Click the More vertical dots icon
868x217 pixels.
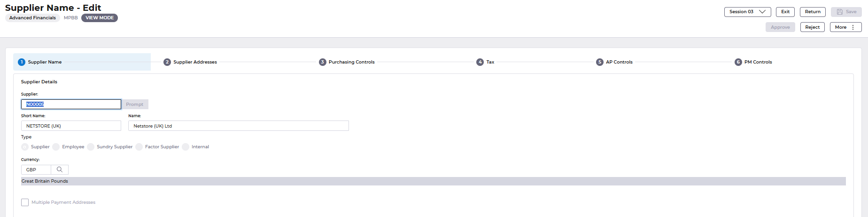pyautogui.click(x=853, y=27)
